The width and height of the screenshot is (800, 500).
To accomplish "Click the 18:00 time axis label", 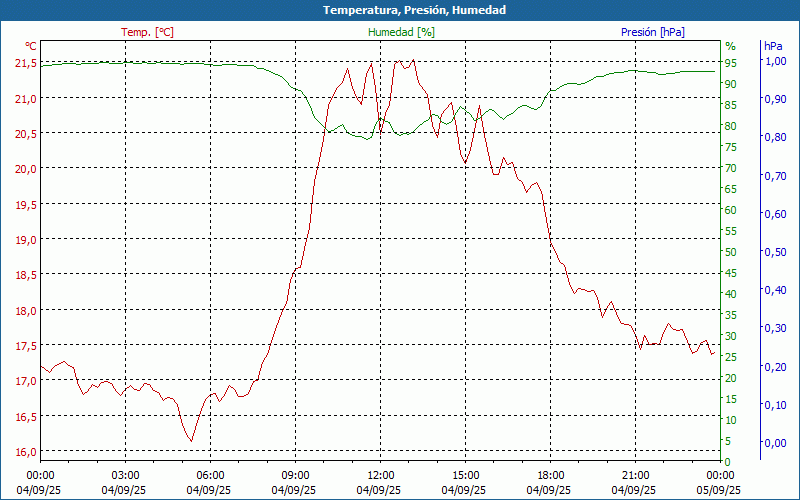I will [550, 476].
